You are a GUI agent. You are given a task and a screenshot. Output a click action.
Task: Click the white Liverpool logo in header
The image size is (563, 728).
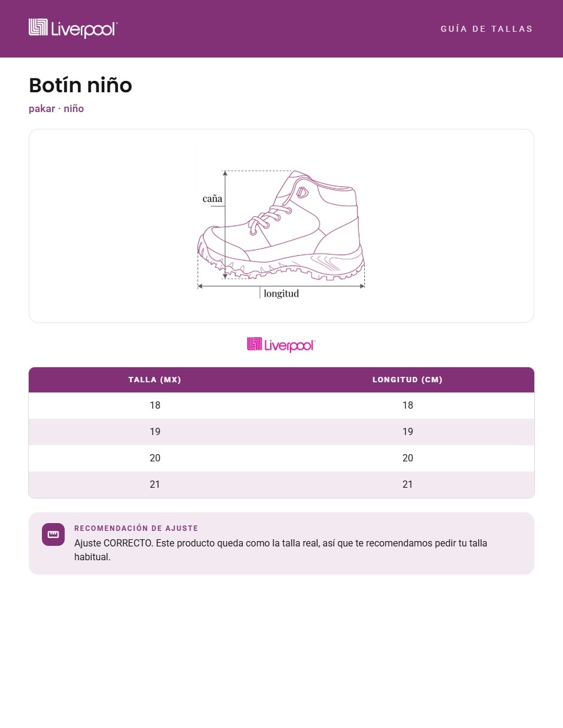(73, 28)
